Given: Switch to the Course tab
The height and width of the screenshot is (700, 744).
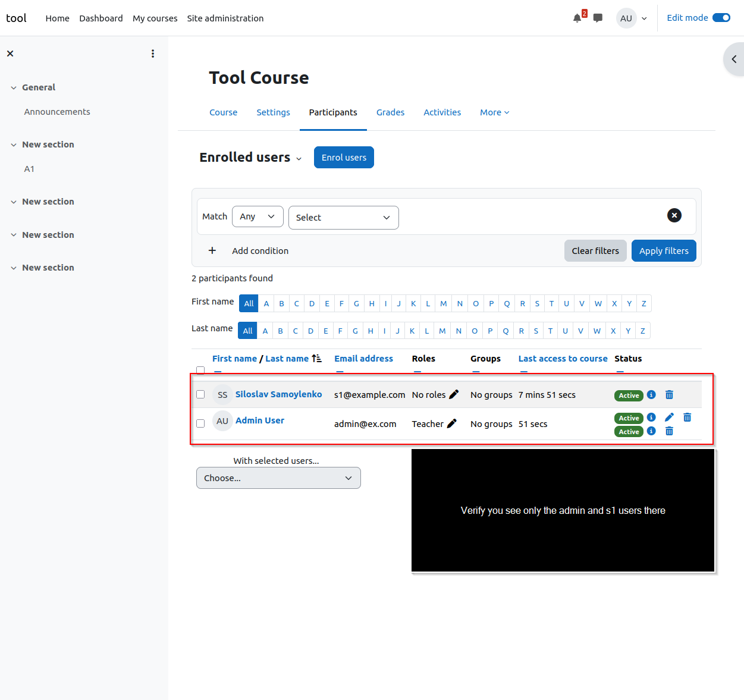Looking at the screenshot, I should click(223, 112).
